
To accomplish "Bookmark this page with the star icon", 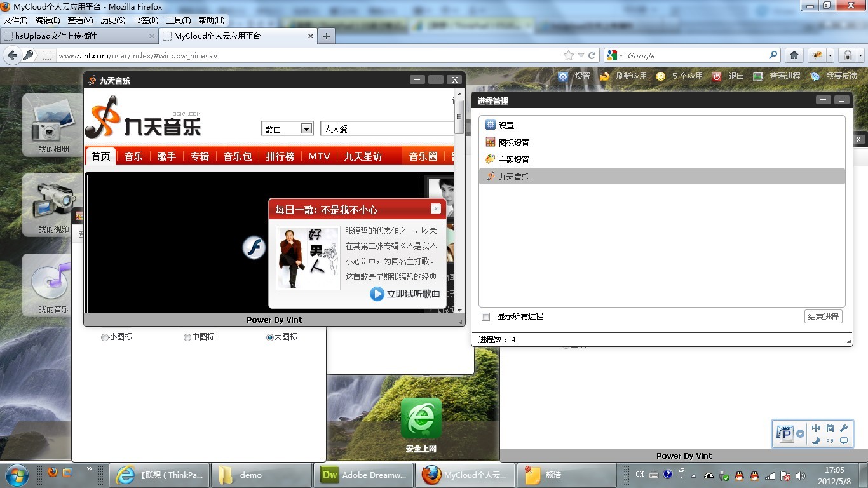I will tap(568, 55).
